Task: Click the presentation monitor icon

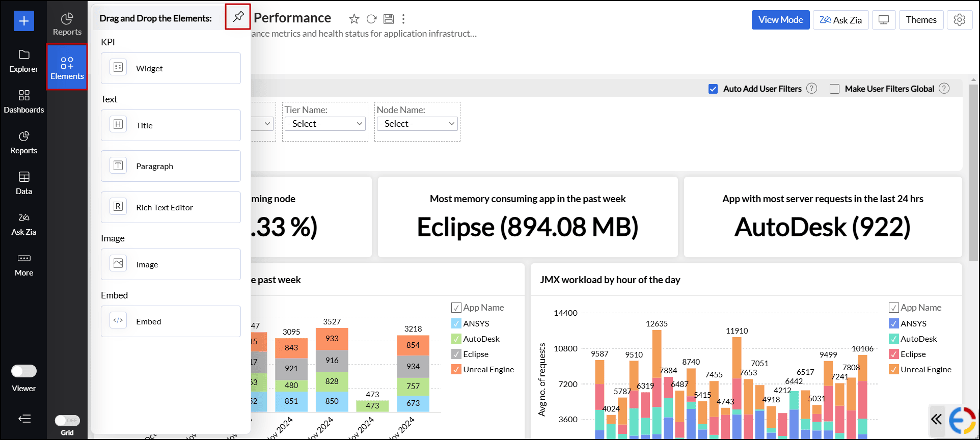Action: (884, 20)
